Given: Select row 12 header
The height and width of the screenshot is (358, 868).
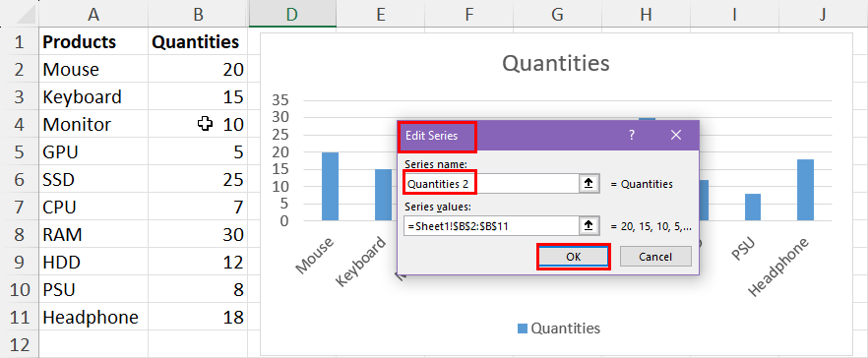Looking at the screenshot, I should [x=20, y=344].
